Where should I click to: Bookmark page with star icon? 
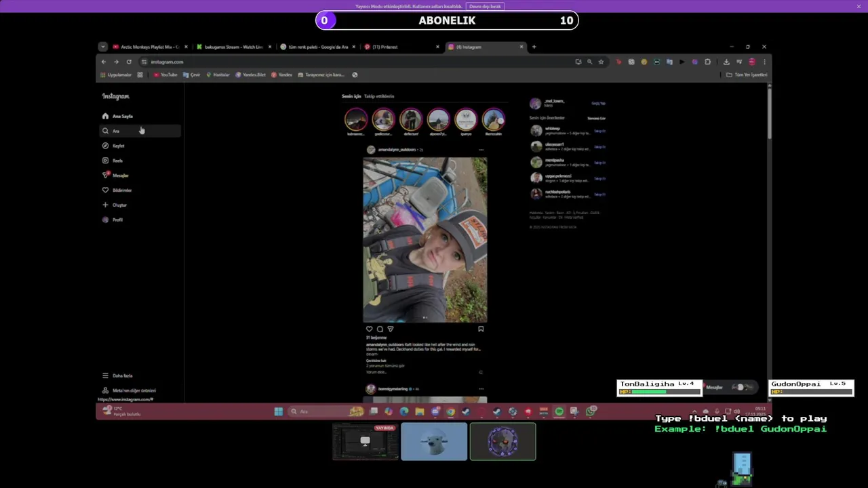(x=601, y=62)
